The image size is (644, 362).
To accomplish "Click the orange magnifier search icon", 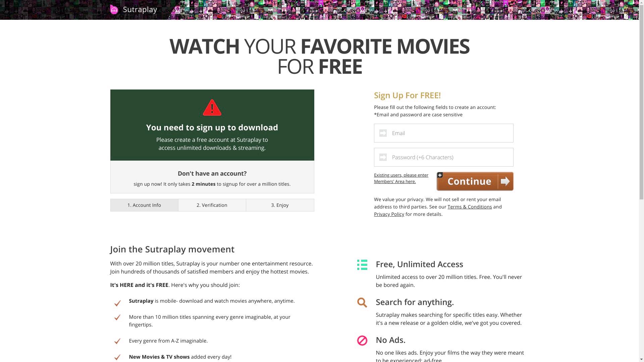I will click(x=362, y=303).
